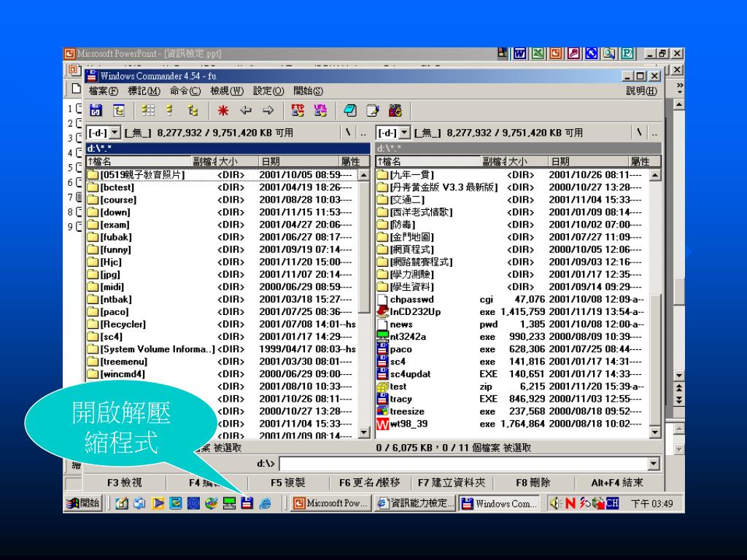747x560 pixels.
Task: Open the media player quick launch icon
Action: coord(158,503)
